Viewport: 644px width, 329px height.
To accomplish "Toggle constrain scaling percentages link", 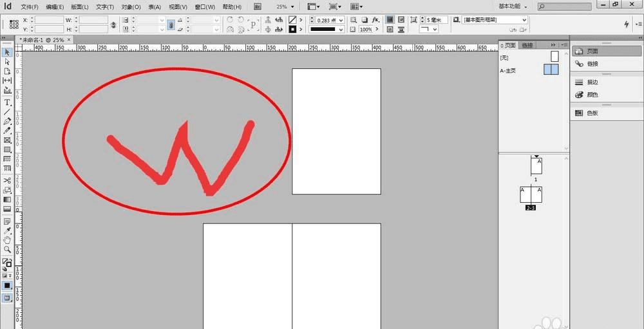I will coord(171,24).
